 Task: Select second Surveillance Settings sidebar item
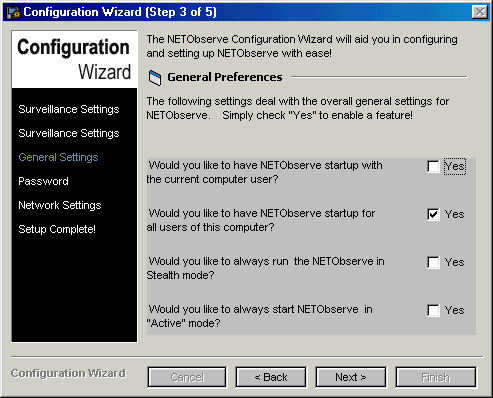(69, 133)
